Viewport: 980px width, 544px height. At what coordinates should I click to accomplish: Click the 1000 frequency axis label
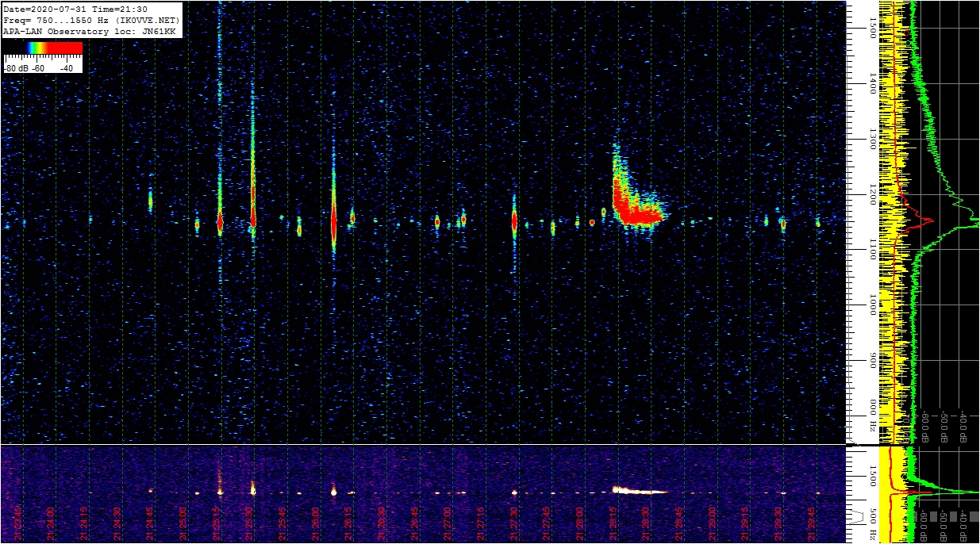(x=874, y=305)
